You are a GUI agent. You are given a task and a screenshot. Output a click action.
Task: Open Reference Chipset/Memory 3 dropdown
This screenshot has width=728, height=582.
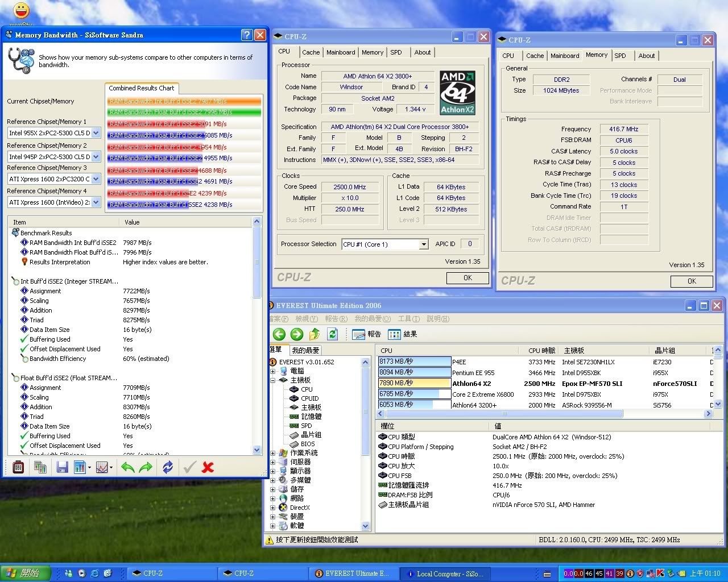[x=96, y=179]
